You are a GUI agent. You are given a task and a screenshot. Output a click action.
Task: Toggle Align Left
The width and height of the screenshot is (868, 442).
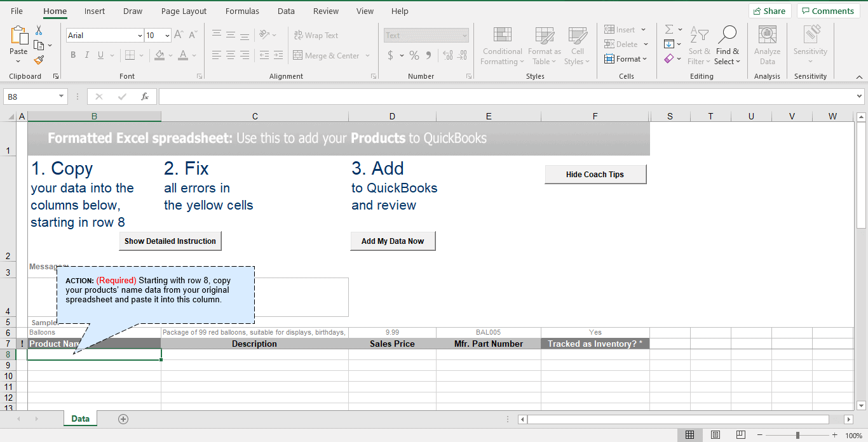[x=217, y=55]
